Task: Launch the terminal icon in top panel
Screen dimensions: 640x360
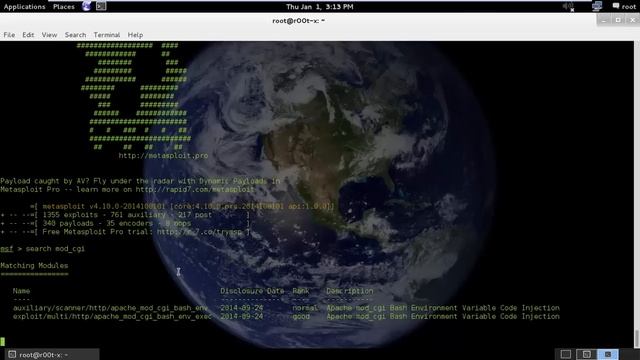Action: [x=101, y=6]
